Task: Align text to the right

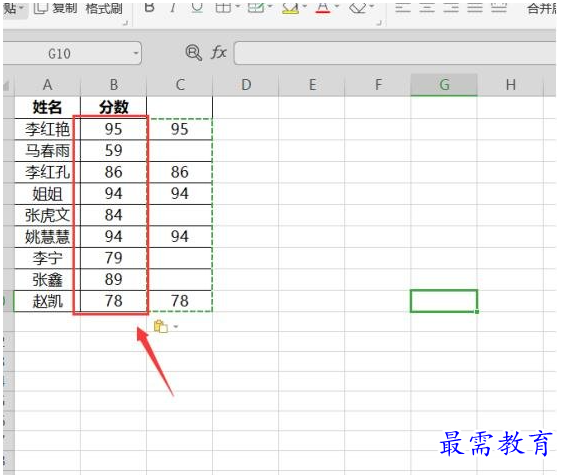Action: 451,7
